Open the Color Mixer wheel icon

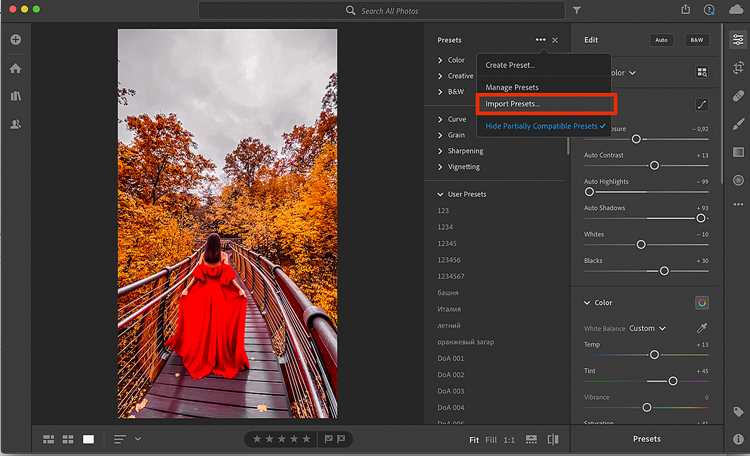coord(702,303)
